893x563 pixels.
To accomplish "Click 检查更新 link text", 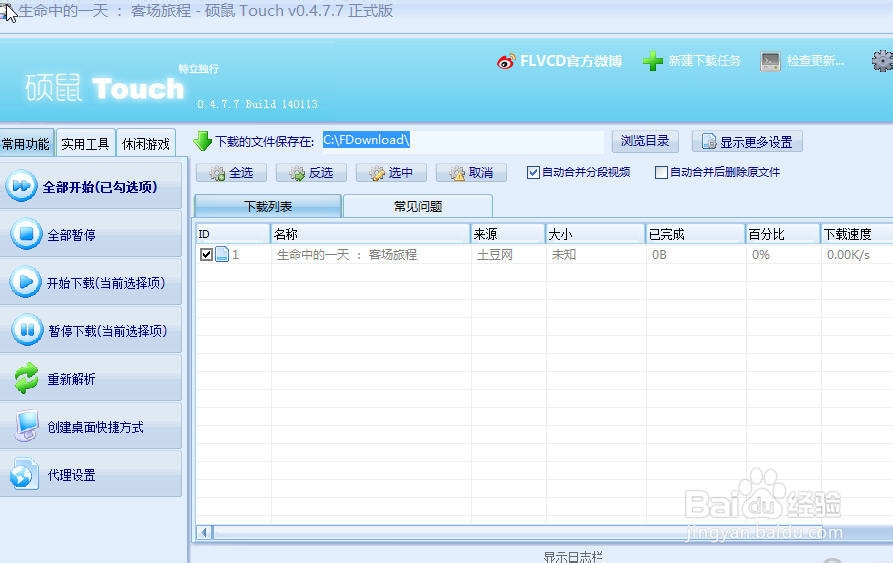I will (x=815, y=61).
